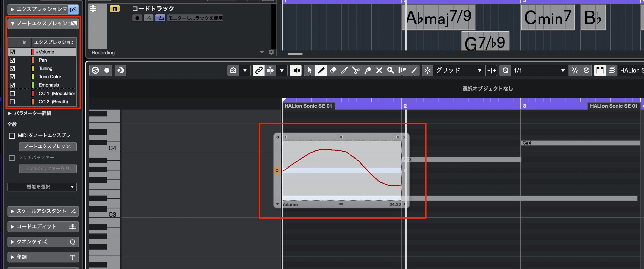Toggle Acoustic Feedback speaker icon

(296, 70)
